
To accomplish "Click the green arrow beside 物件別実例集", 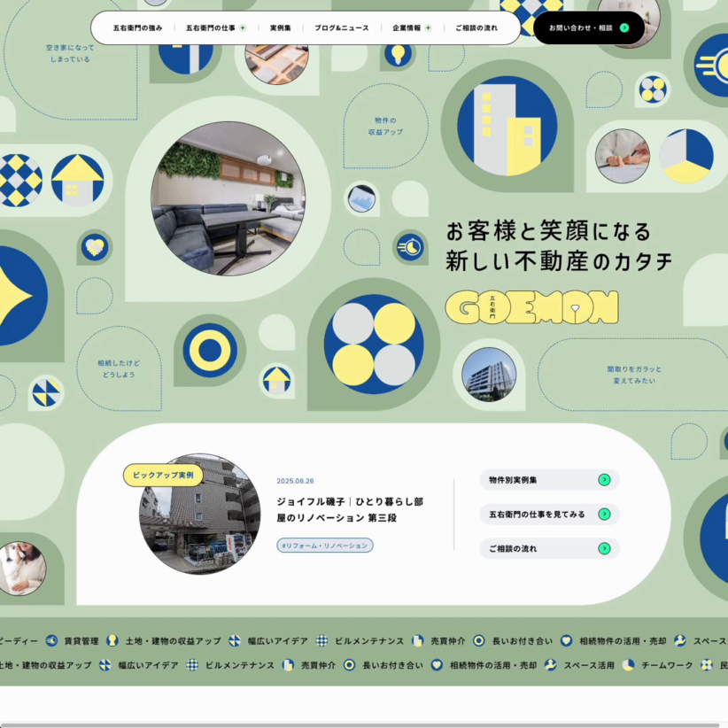I will coord(604,480).
